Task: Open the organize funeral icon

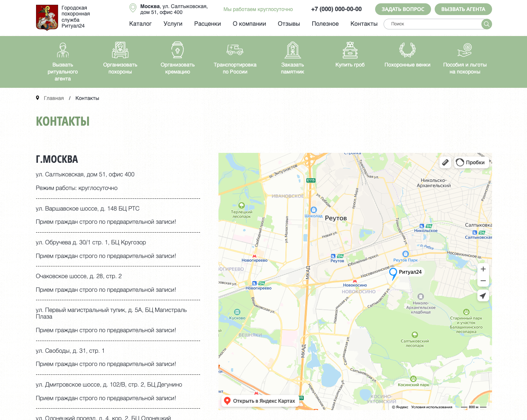Action: click(x=120, y=50)
